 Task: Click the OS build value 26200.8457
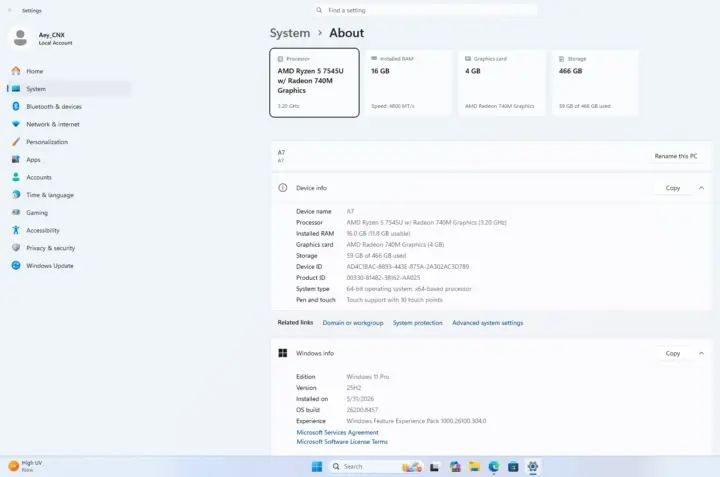tap(362, 410)
